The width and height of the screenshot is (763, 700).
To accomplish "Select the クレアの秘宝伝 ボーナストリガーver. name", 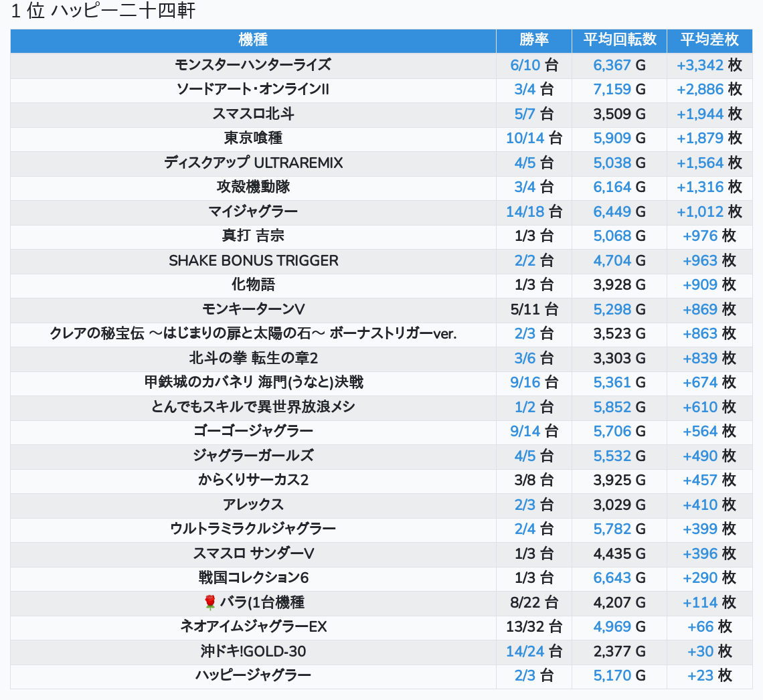I will [253, 334].
